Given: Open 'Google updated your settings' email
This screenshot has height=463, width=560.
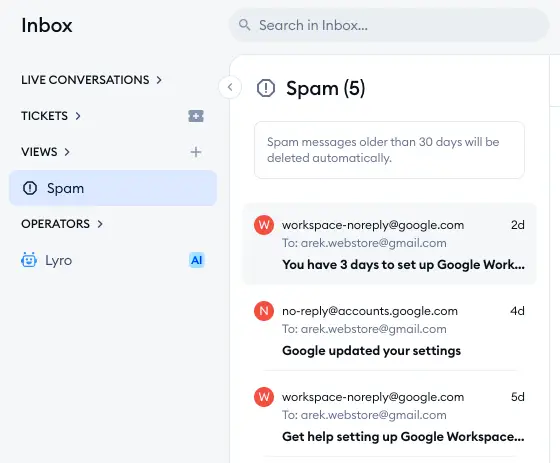Looking at the screenshot, I should tap(390, 330).
